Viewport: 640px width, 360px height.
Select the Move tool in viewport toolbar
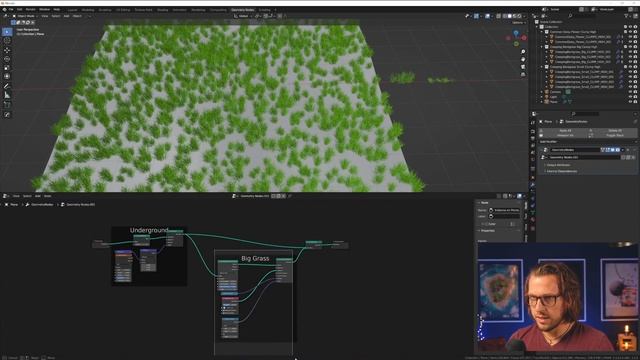tap(7, 50)
